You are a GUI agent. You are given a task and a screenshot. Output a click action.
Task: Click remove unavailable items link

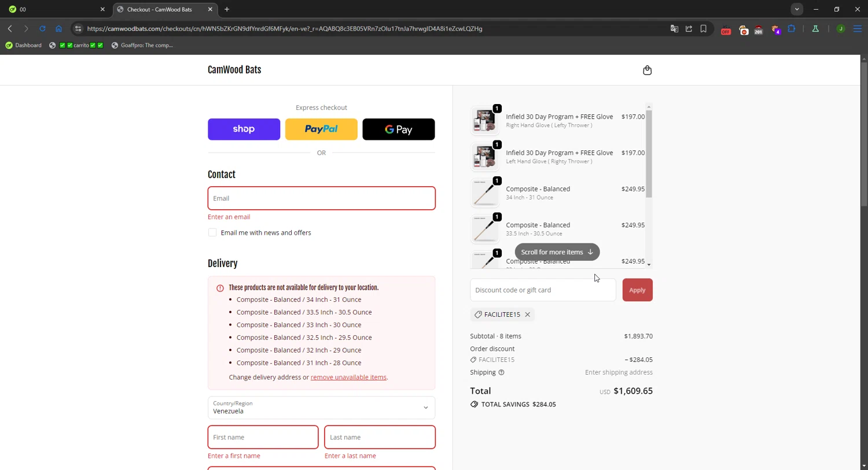[x=348, y=377]
